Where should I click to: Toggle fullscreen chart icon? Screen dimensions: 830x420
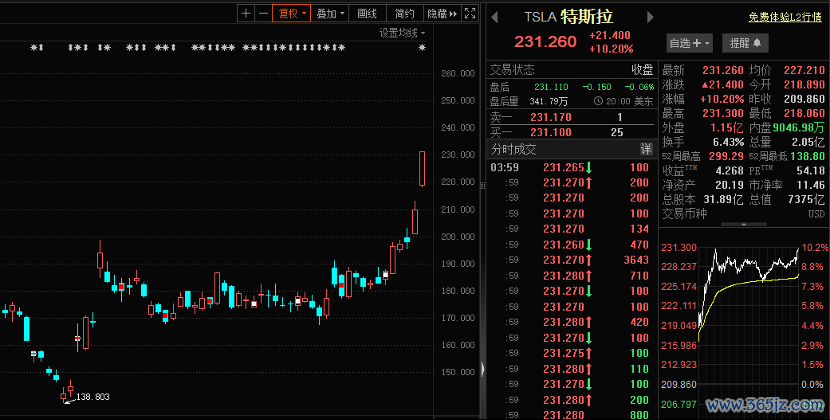[470, 13]
